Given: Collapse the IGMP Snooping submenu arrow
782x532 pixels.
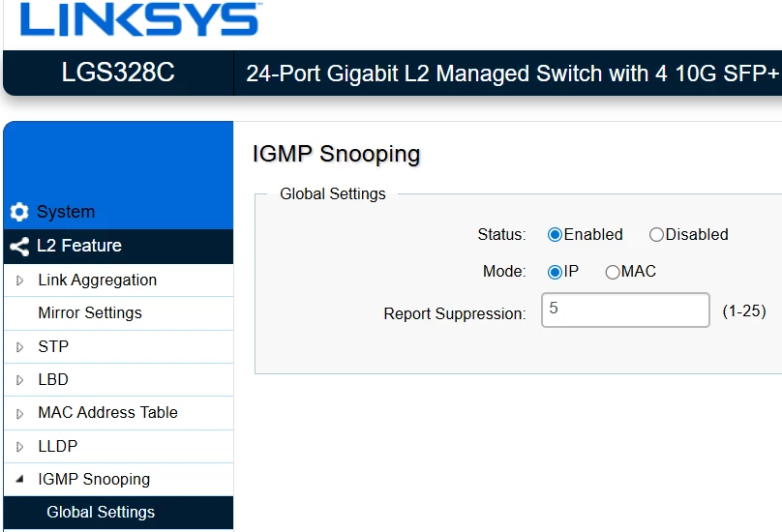Looking at the screenshot, I should click(20, 480).
